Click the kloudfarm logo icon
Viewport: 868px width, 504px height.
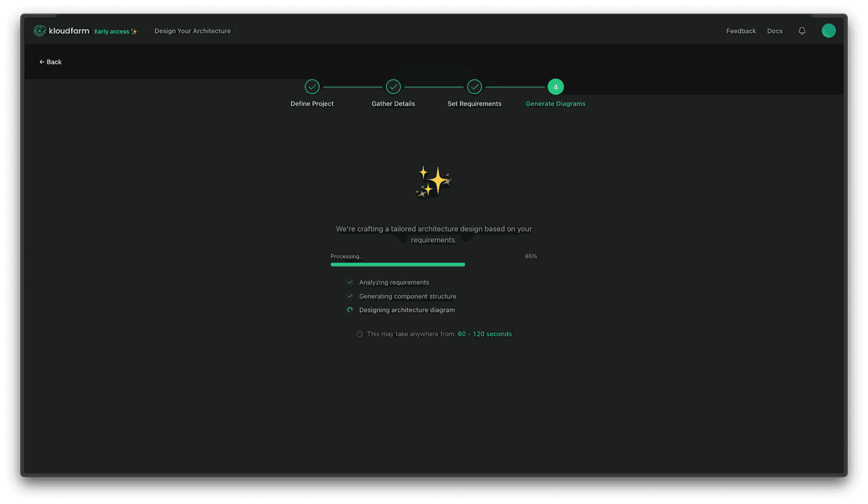40,30
